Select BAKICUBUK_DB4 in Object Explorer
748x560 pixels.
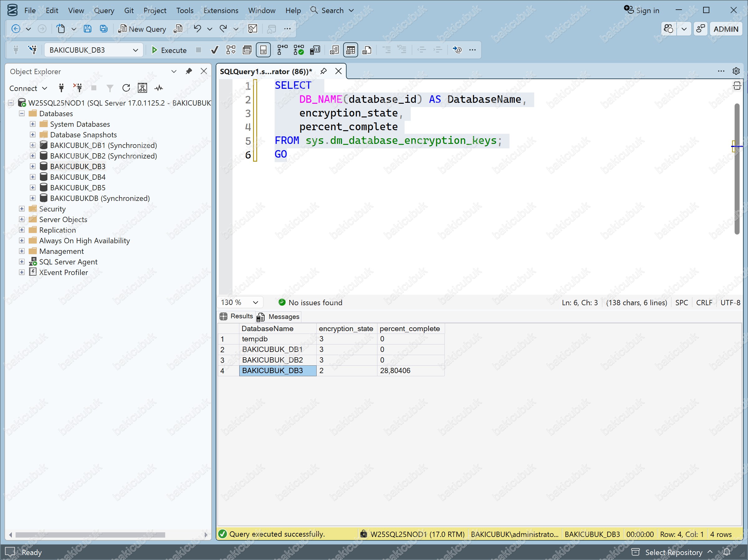(78, 177)
